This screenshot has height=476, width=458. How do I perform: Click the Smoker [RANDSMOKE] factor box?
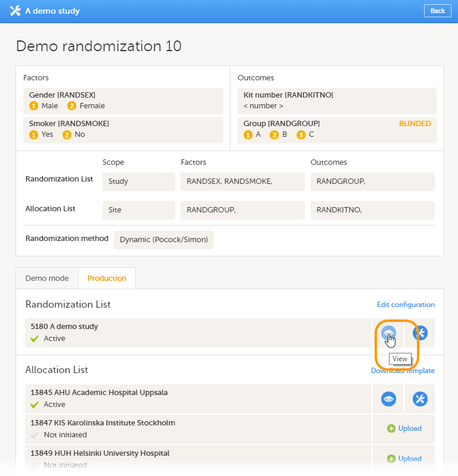pyautogui.click(x=123, y=129)
